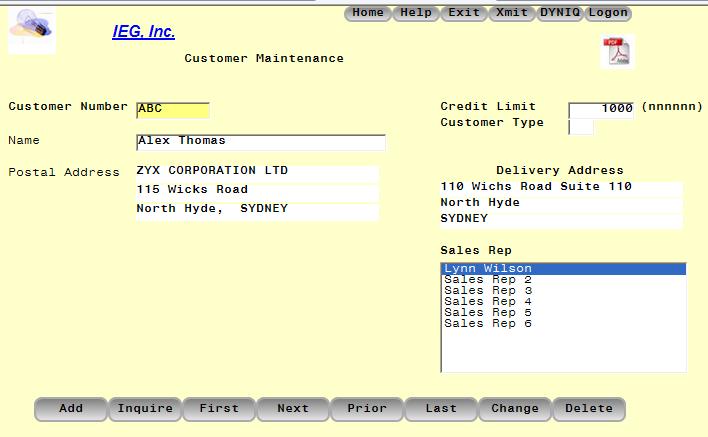This screenshot has height=437, width=708.
Task: Go to the First customer record
Action: 219,409
